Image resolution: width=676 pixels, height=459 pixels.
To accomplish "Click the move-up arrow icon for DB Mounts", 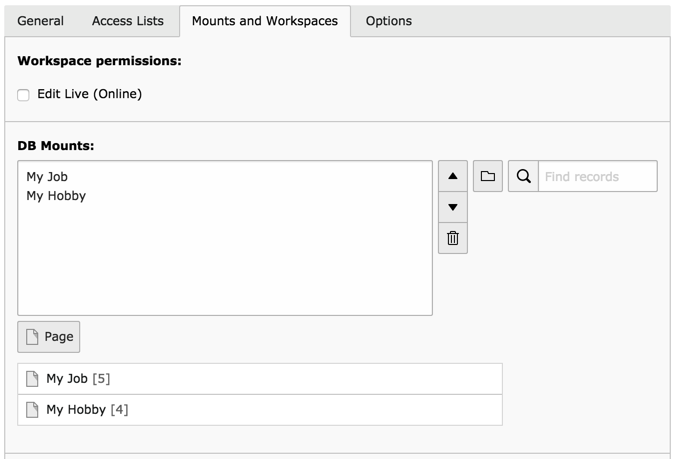I will [x=452, y=176].
